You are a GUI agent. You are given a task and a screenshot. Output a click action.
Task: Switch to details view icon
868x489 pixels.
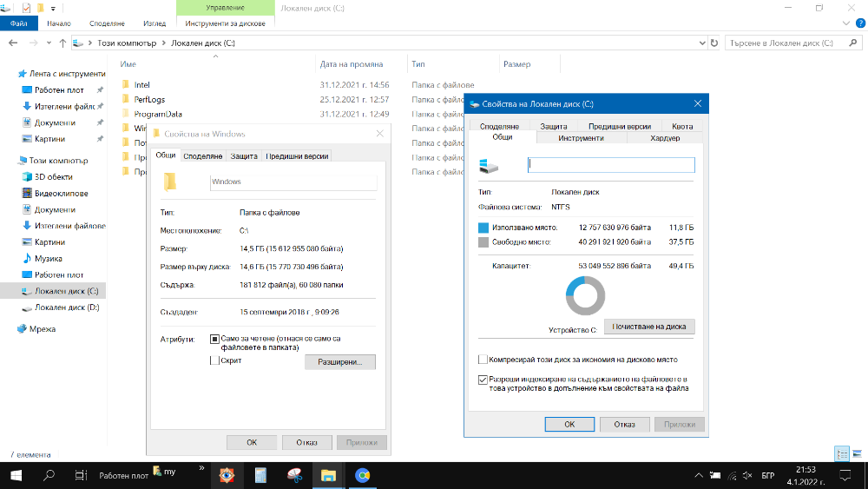(842, 454)
